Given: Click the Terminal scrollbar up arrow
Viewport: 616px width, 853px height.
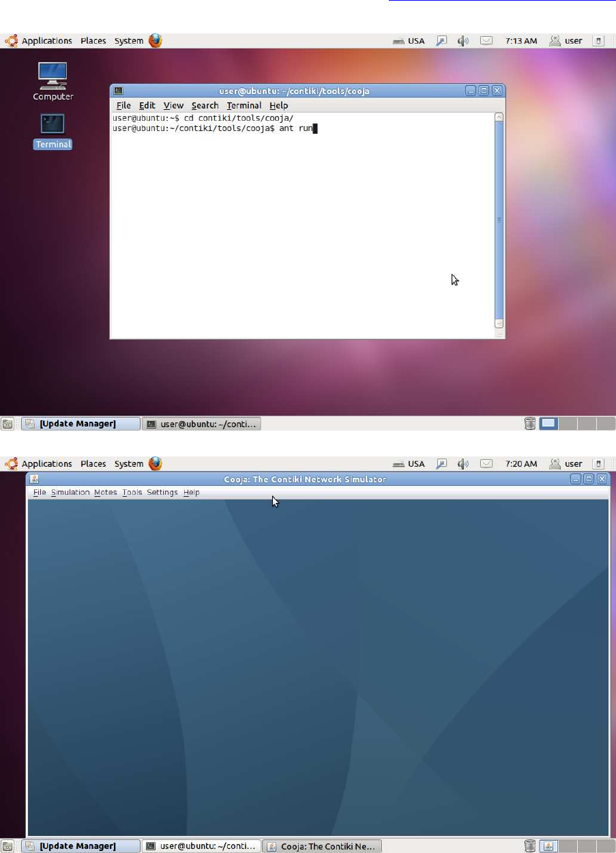Looking at the screenshot, I should pyautogui.click(x=499, y=118).
